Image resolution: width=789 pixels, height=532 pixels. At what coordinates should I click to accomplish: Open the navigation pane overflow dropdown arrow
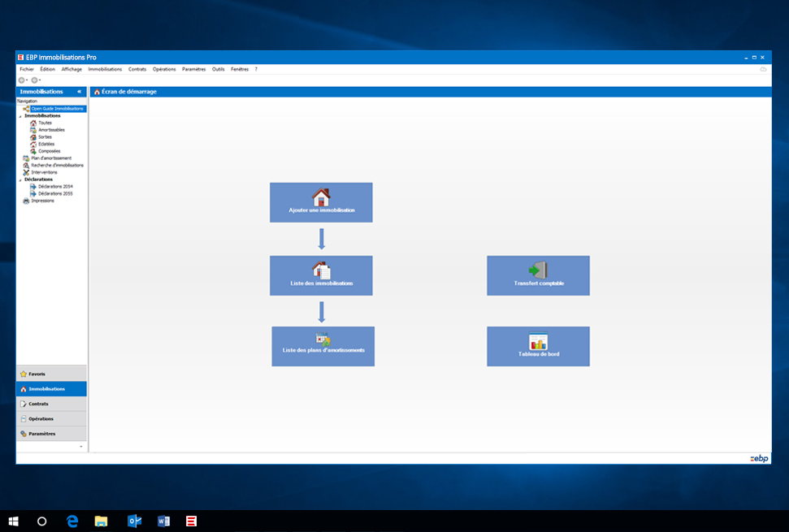(80, 447)
